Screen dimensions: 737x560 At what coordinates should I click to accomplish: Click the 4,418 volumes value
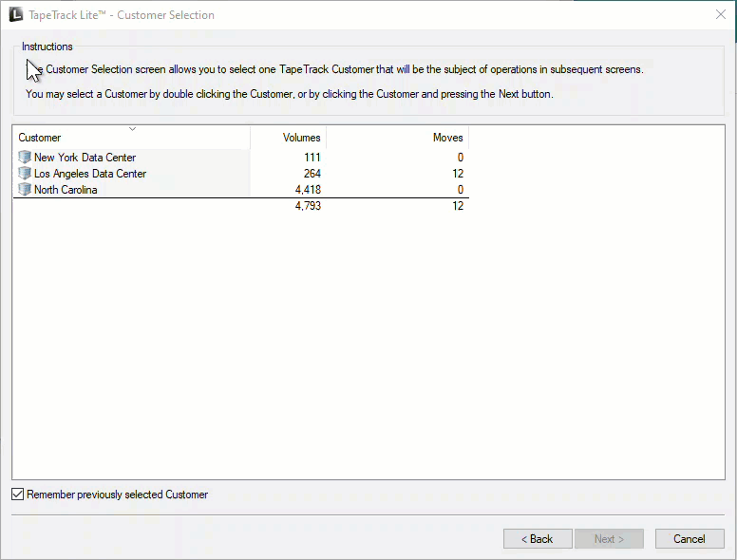coord(308,190)
